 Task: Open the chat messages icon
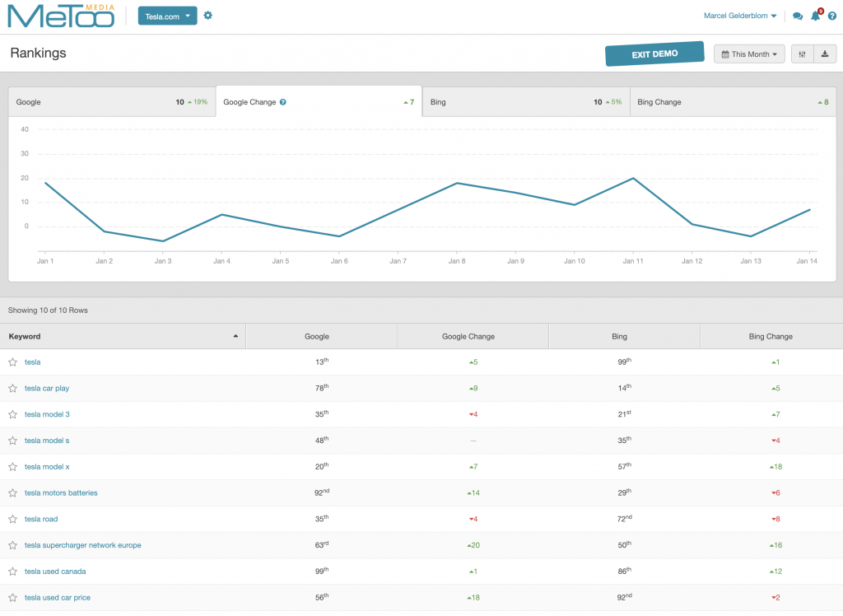click(798, 16)
